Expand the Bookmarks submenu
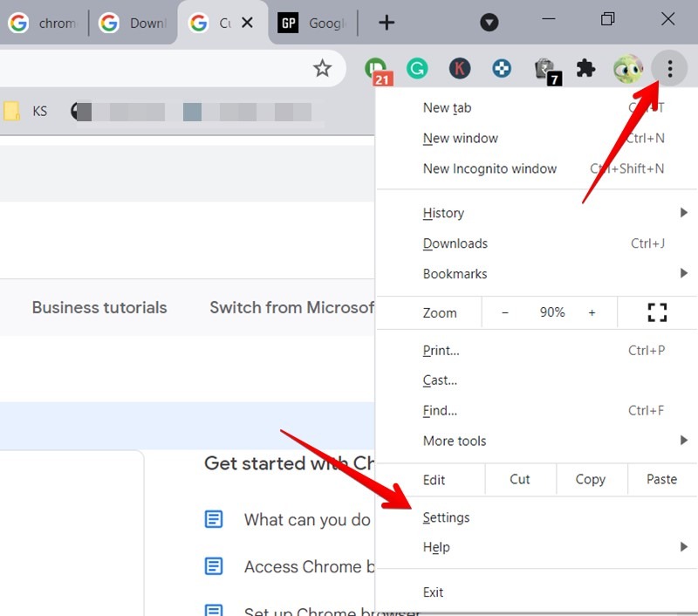Viewport: 698px width, 616px height. 455,273
